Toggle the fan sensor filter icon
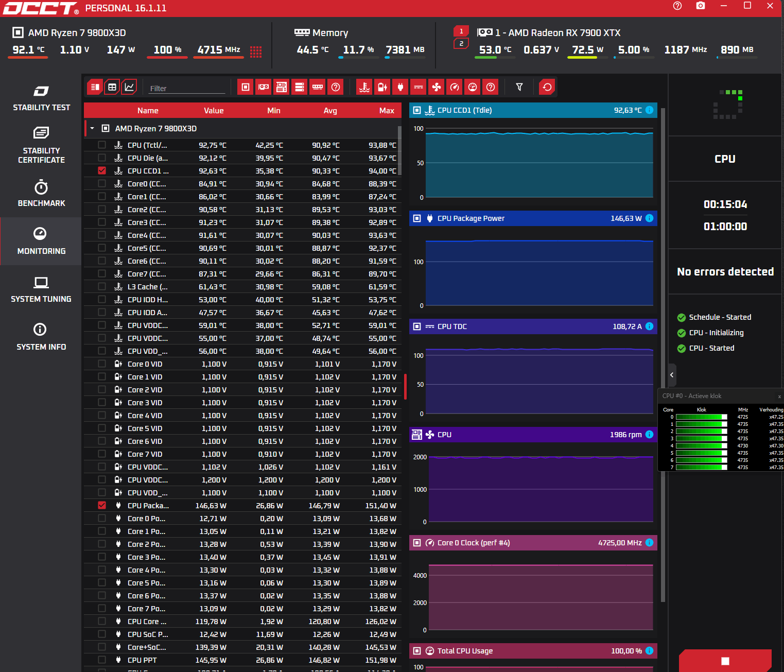Screen dimensions: 784x672 point(437,87)
